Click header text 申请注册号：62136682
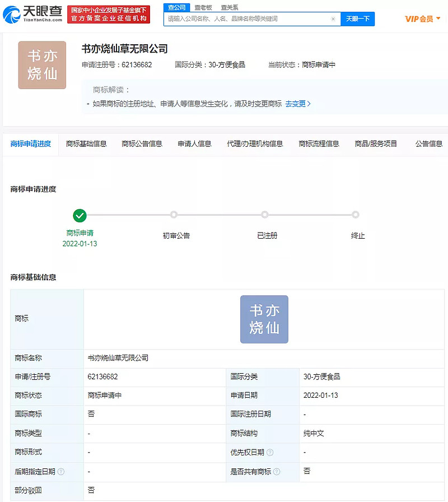The width and height of the screenshot is (448, 502). pos(117,65)
